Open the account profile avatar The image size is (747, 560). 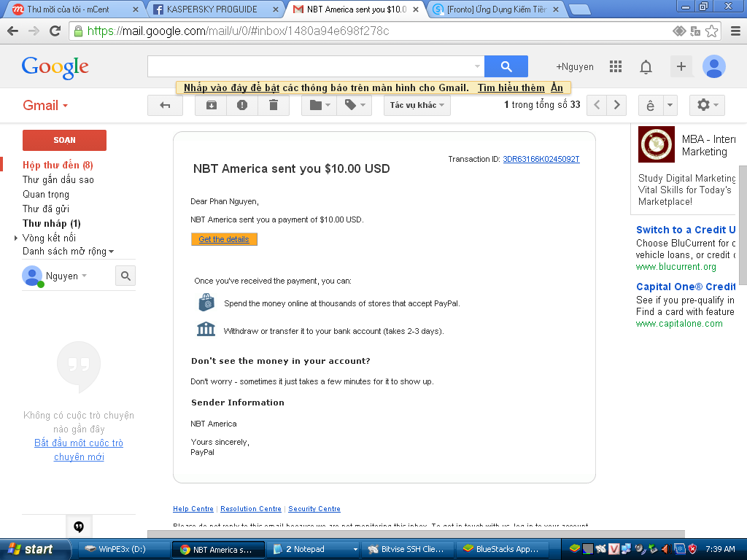[x=713, y=66]
